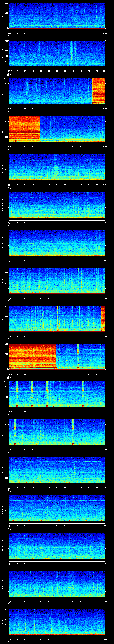114x644 pixels.
Task: Click the 14:20:00 start time label
Action: point(9,261)
